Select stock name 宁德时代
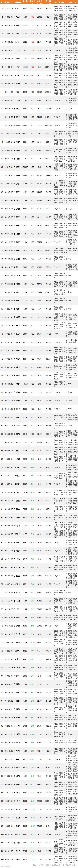Image resolution: width=78 pixels, height=868 pixels. tap(17, 301)
